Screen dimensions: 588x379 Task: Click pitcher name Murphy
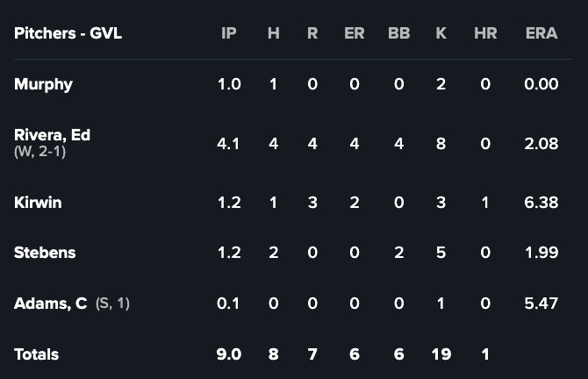[x=43, y=84]
